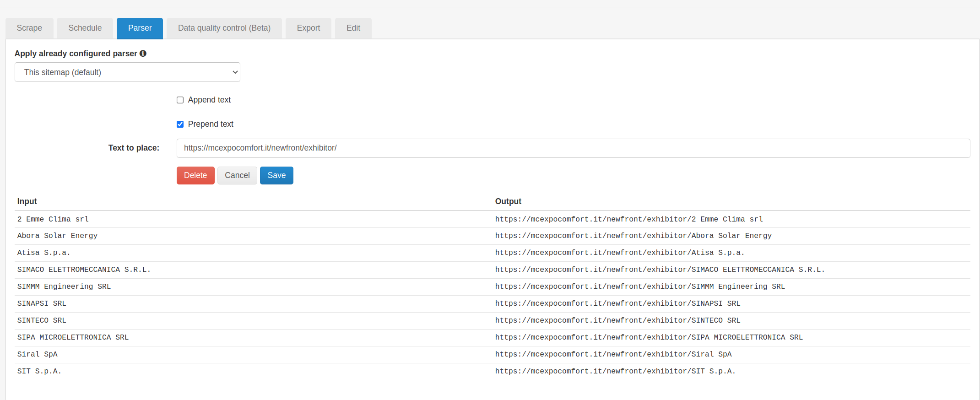Open the Schedule tab
The image size is (980, 400).
[85, 28]
